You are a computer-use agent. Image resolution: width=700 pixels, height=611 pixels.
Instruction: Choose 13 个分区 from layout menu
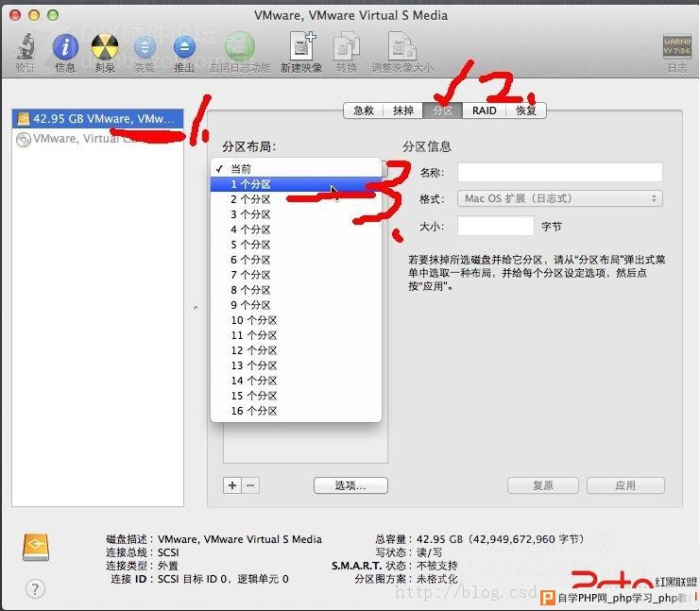tap(296, 365)
